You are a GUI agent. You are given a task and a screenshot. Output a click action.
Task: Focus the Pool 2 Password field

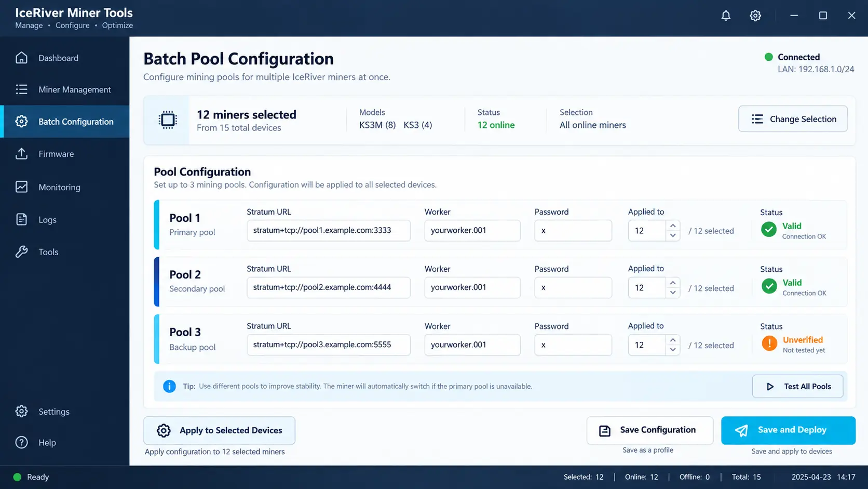point(573,287)
